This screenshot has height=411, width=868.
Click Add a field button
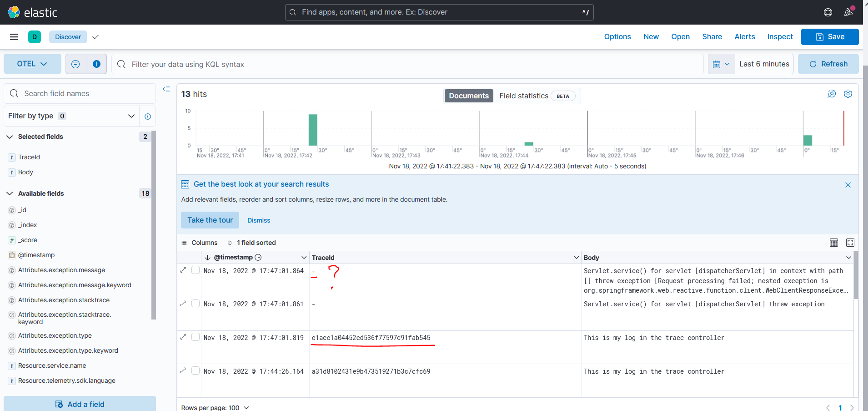pyautogui.click(x=80, y=404)
